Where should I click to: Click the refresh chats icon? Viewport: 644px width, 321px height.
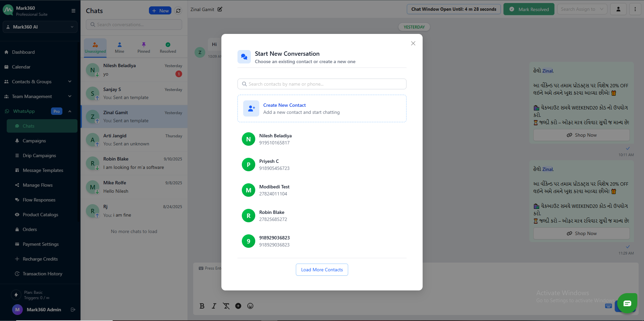tap(178, 11)
